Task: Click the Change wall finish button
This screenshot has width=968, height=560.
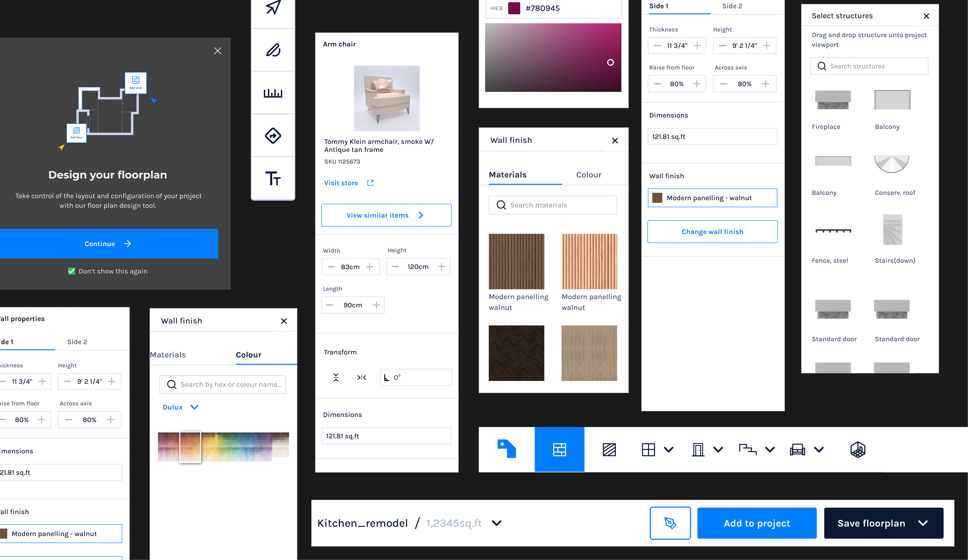Action: pyautogui.click(x=712, y=232)
